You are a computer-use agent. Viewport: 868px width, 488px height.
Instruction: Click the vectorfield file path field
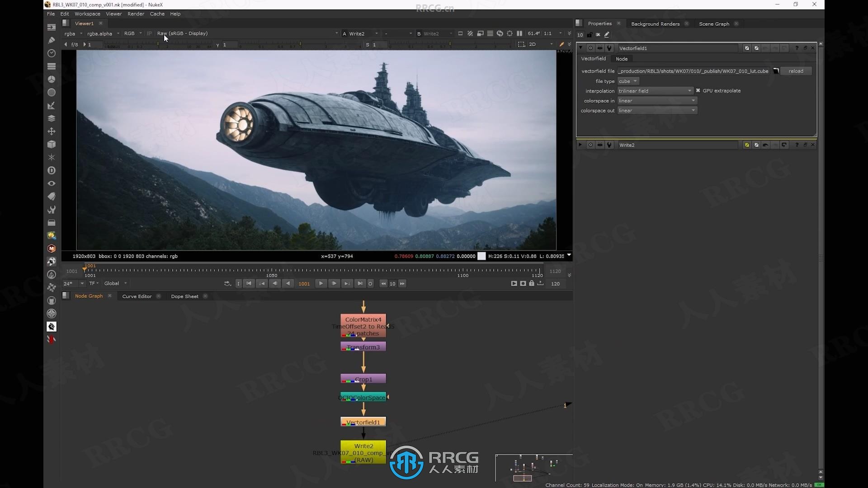(694, 71)
